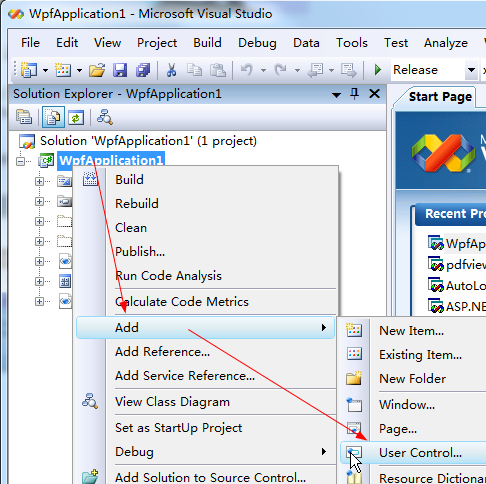Click the Copy toolbar icon
Image resolution: width=486 pixels, height=484 pixels.
coord(194,70)
